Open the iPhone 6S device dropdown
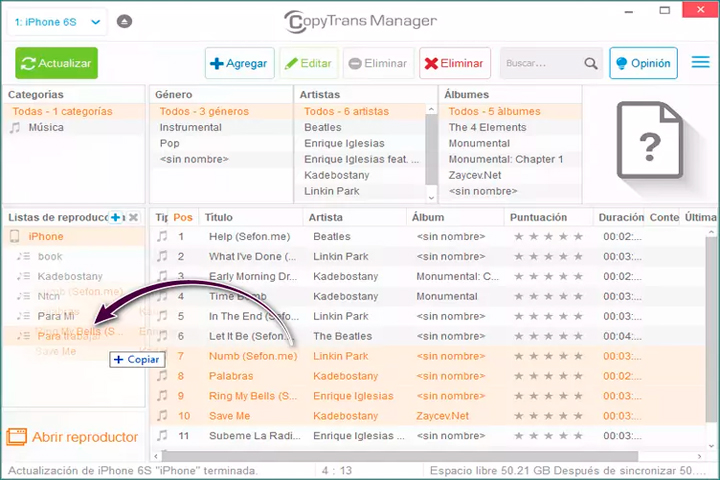720x480 pixels. (x=57, y=22)
